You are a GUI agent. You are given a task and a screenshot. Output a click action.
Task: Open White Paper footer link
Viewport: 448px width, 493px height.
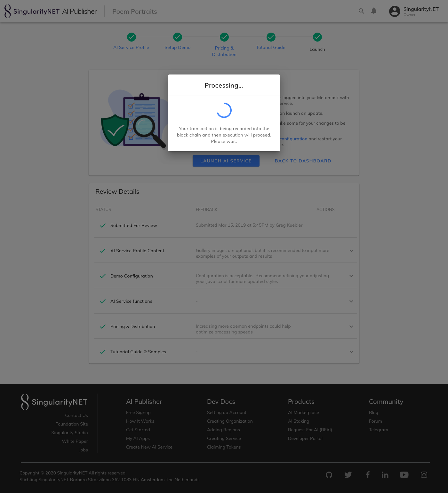(x=75, y=441)
